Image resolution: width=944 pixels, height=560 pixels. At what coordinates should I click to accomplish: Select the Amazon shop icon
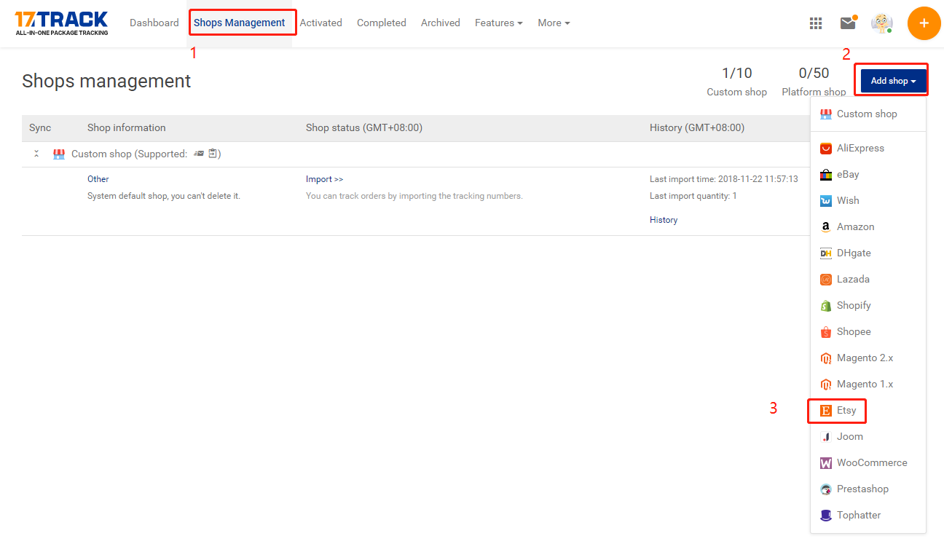[x=826, y=227]
